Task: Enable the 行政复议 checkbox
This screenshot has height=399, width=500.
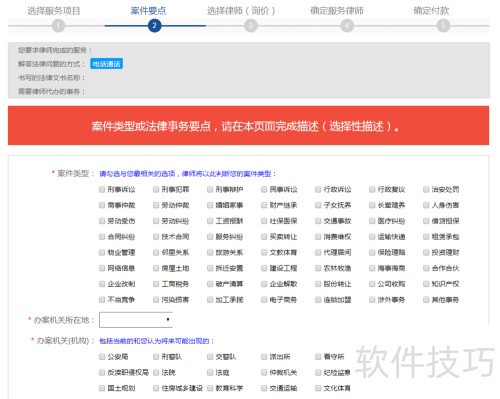Action: (372, 189)
